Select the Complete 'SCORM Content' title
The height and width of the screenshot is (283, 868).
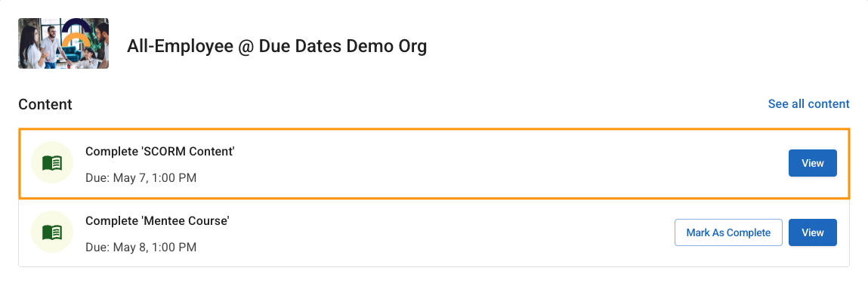click(x=160, y=152)
